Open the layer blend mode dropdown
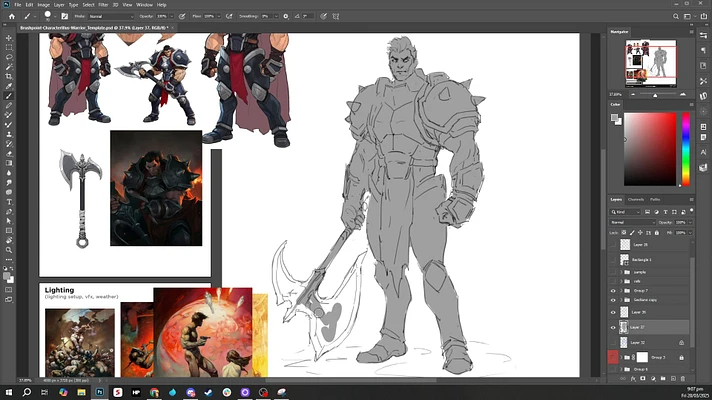The image size is (712, 400). click(x=632, y=222)
